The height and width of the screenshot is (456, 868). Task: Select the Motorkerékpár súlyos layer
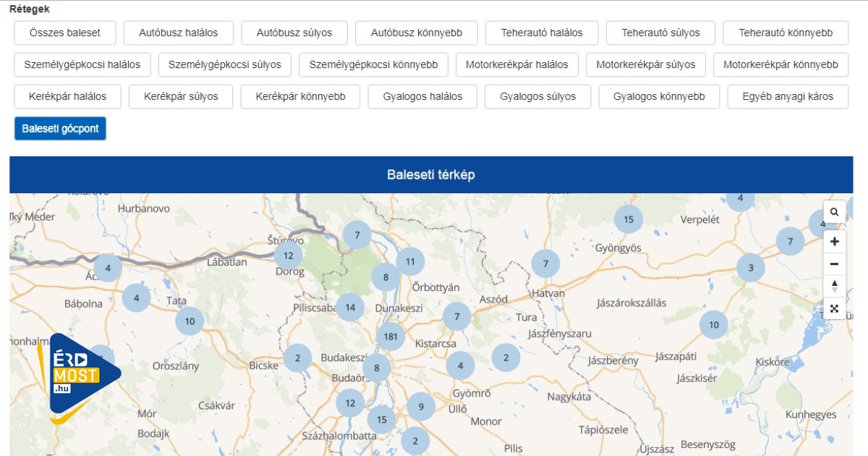click(645, 65)
